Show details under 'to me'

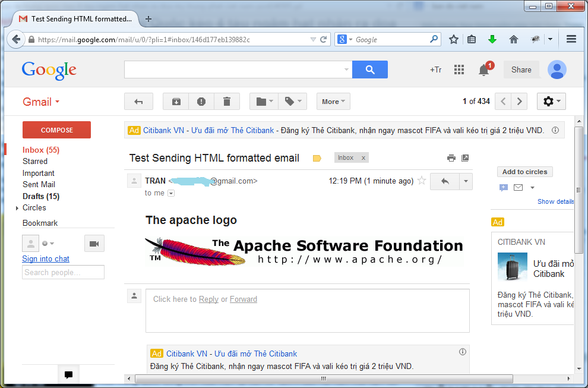pyautogui.click(x=171, y=194)
